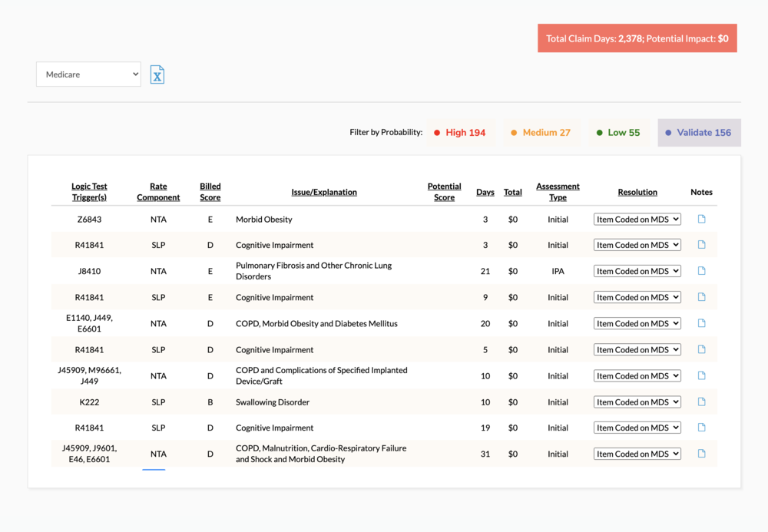Filter by High 194 probability

click(460, 133)
